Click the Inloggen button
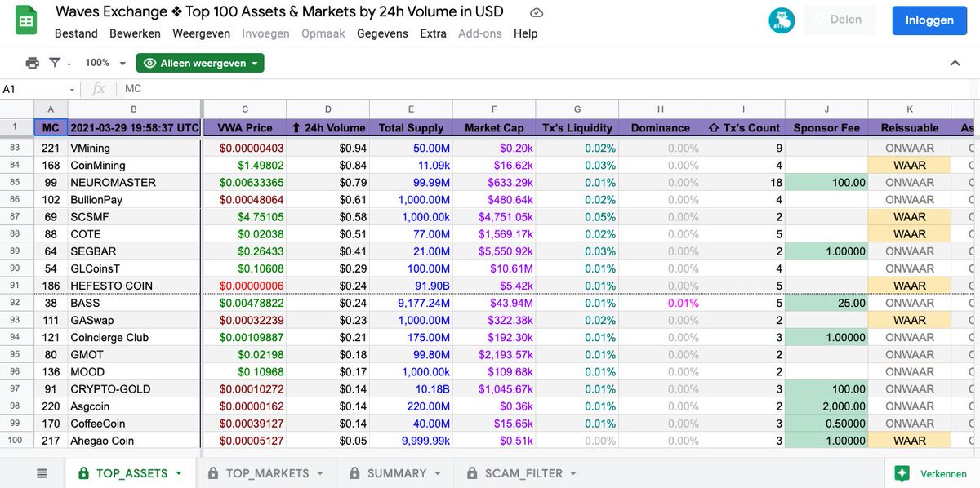This screenshot has width=980, height=488. click(929, 20)
